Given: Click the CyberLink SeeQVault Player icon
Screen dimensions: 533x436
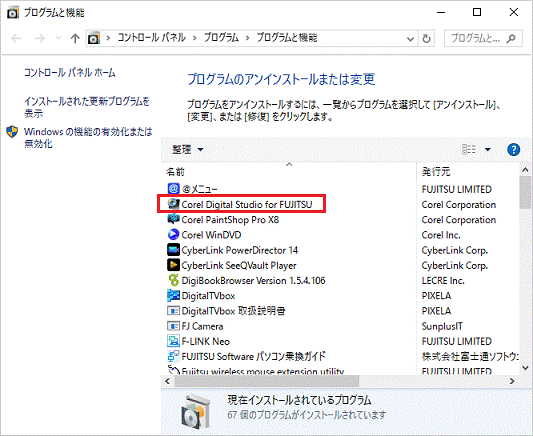Looking at the screenshot, I should point(173,265).
